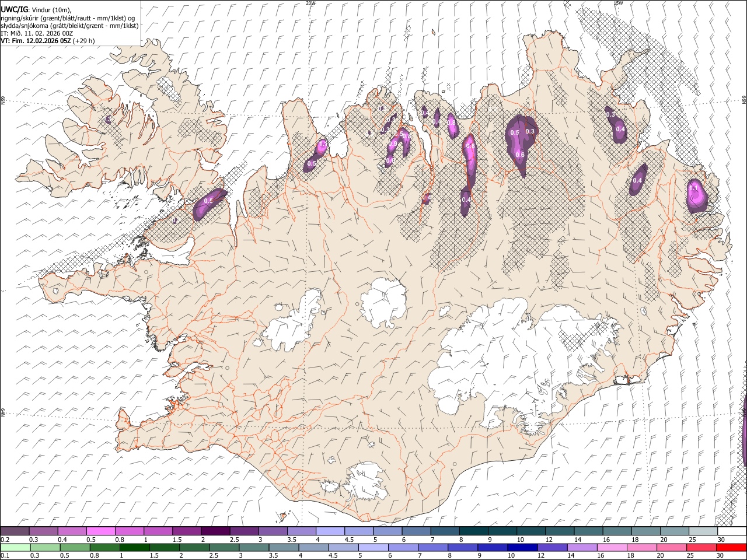747x560 pixels.
Task: Select the darkest green 1–1.5 rain legend swatch
Action: 135,547
